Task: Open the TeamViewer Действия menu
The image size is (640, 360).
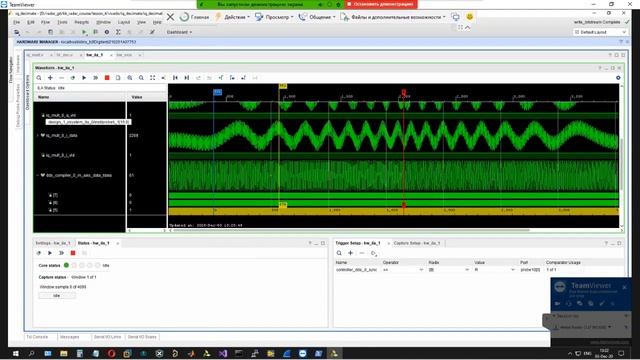Action: (232, 17)
